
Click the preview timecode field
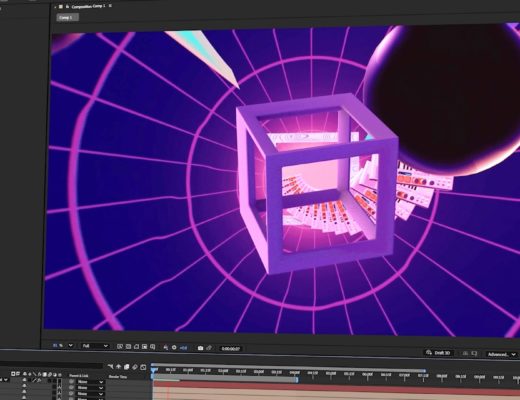[231, 349]
